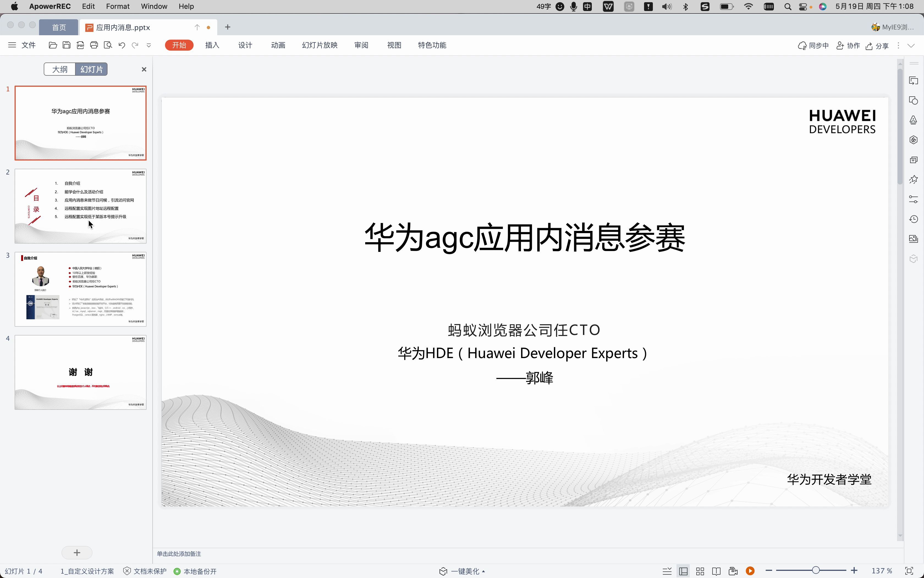Open the 特色功能 tab

pyautogui.click(x=432, y=45)
